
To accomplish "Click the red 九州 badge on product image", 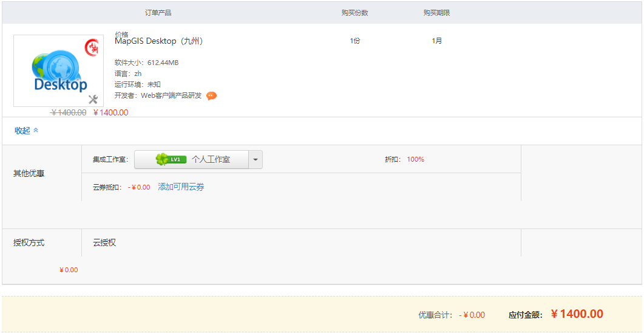I will pyautogui.click(x=92, y=47).
